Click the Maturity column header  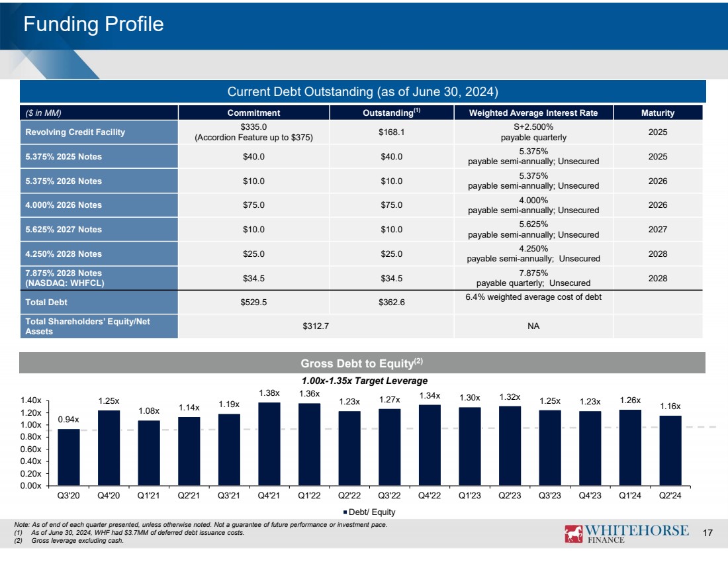point(657,113)
